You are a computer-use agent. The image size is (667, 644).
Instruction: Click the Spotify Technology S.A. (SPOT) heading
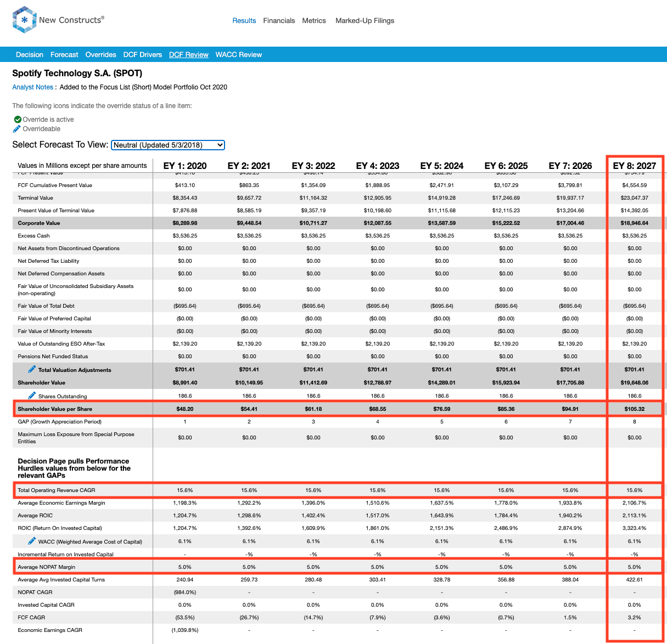tap(77, 73)
